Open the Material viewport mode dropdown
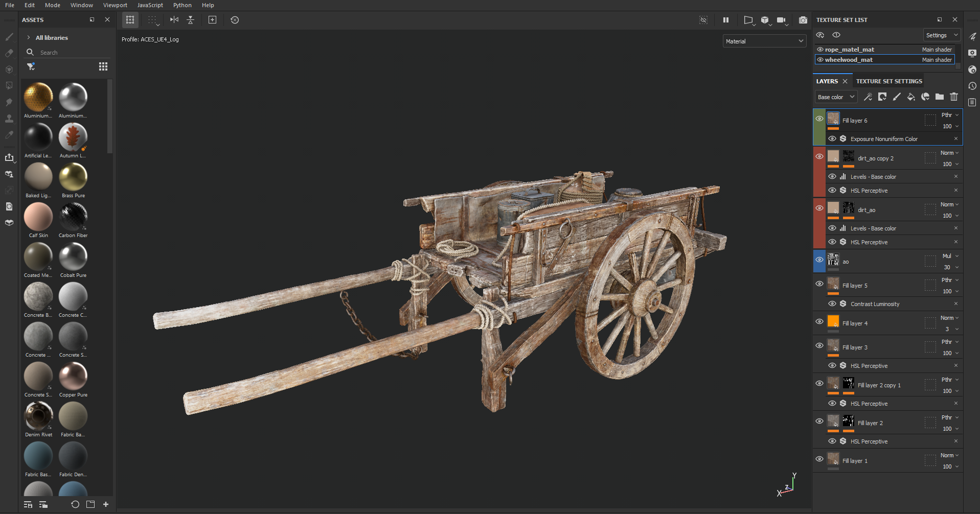 click(x=764, y=41)
